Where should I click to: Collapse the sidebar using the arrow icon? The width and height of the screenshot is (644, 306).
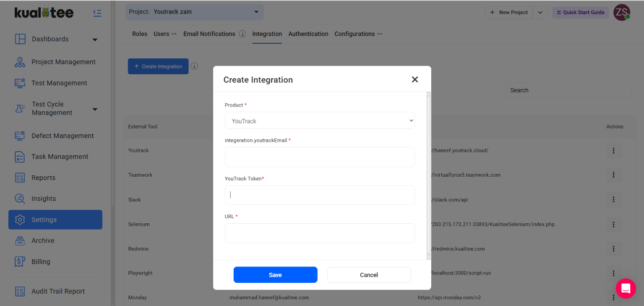[x=97, y=13]
